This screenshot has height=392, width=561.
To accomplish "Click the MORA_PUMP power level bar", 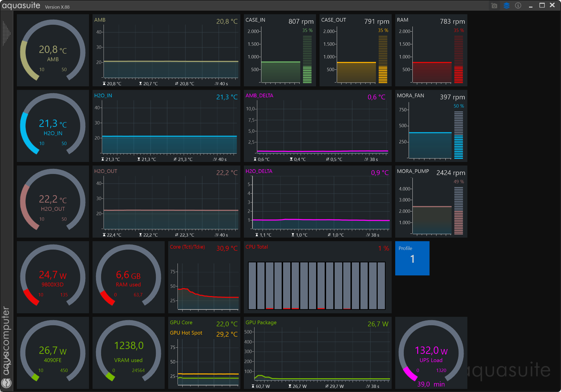I will click(x=458, y=210).
